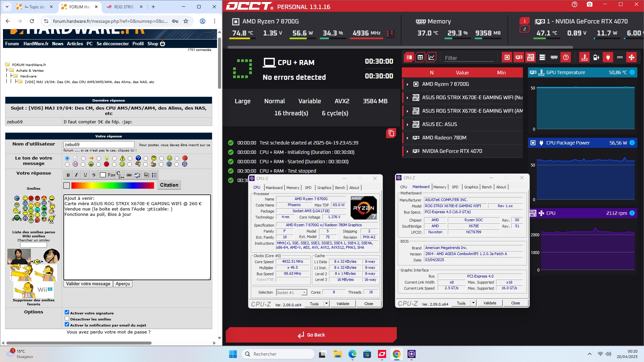Screen dimensions: 644x362
Task: Toggle the GPU sensor filter icon
Action: pos(519,58)
